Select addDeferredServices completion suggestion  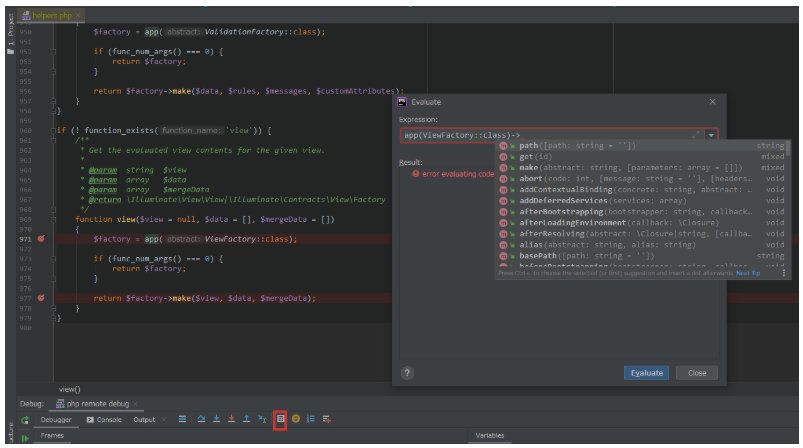tap(642, 201)
